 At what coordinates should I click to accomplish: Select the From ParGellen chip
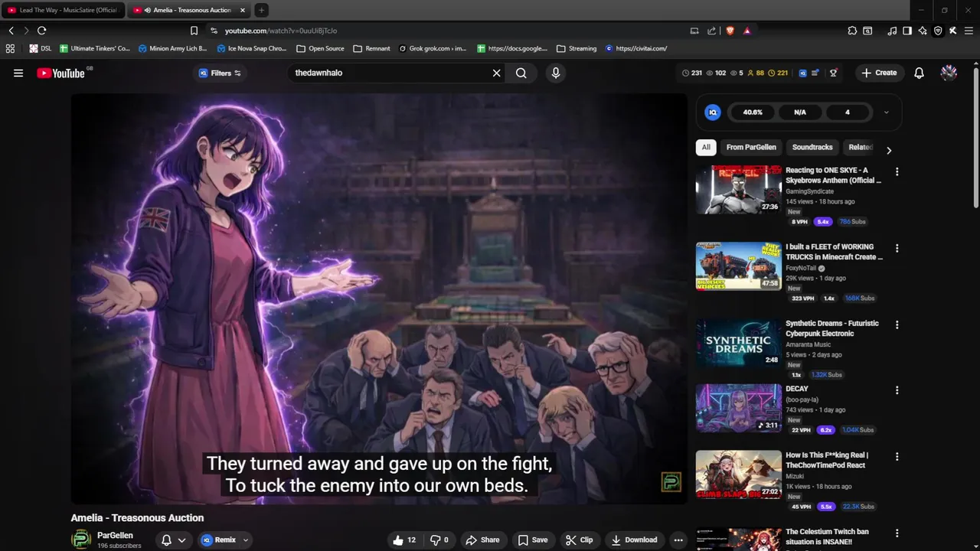(x=751, y=147)
